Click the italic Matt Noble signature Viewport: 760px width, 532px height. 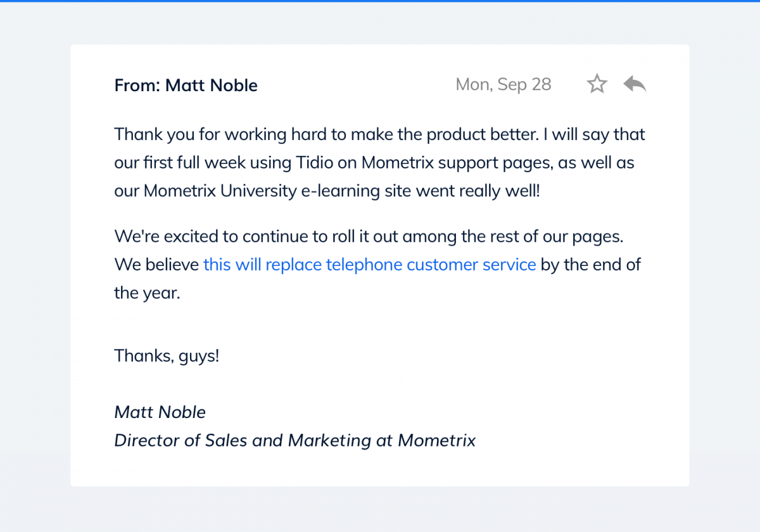[160, 412]
